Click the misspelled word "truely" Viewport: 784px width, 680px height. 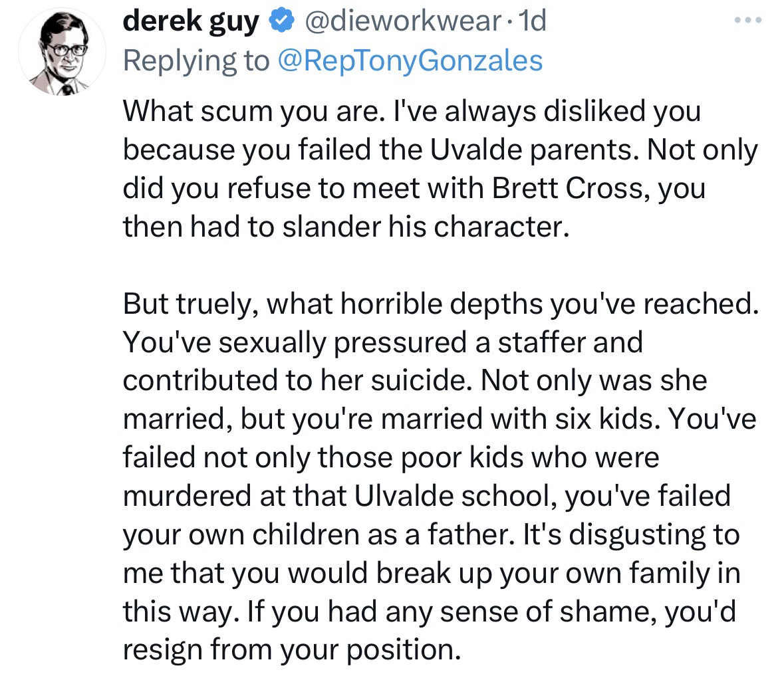tap(212, 304)
